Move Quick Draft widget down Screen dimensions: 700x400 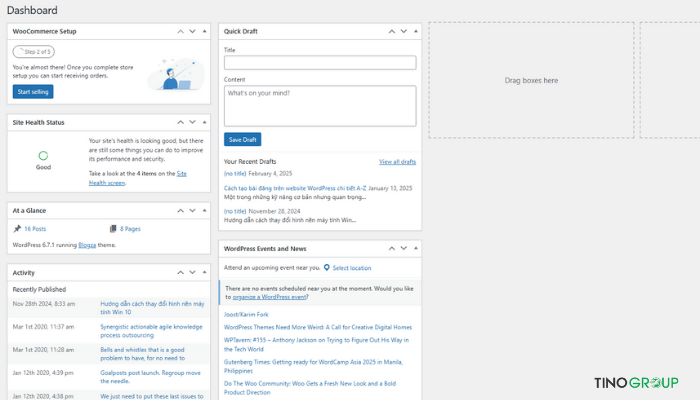pyautogui.click(x=404, y=31)
